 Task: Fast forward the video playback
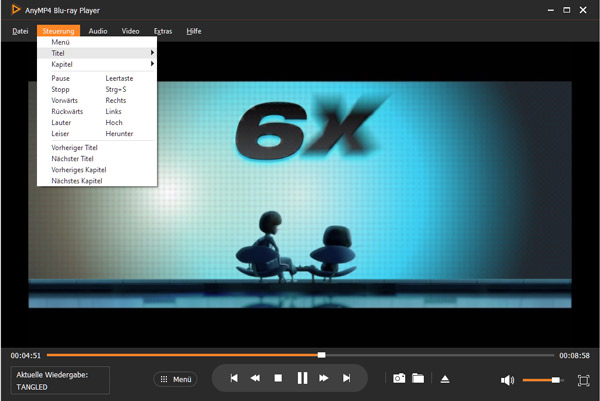coord(324,378)
